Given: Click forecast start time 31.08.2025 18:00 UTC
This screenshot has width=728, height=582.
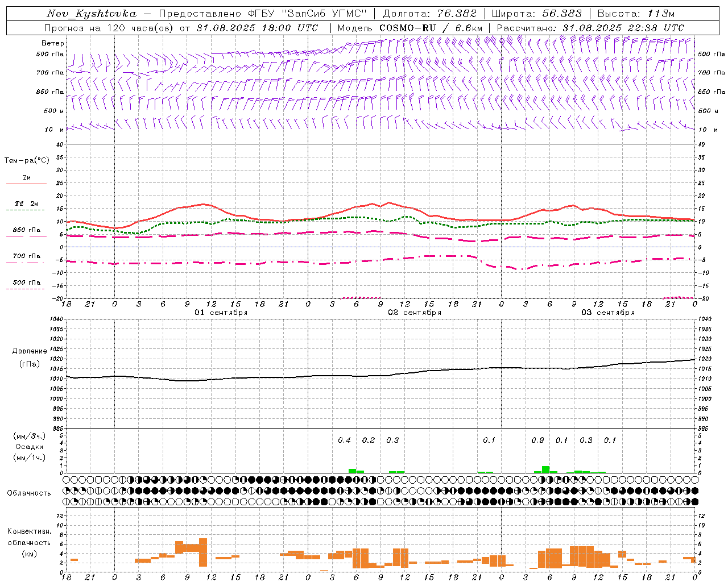Looking at the screenshot, I should pyautogui.click(x=258, y=28).
